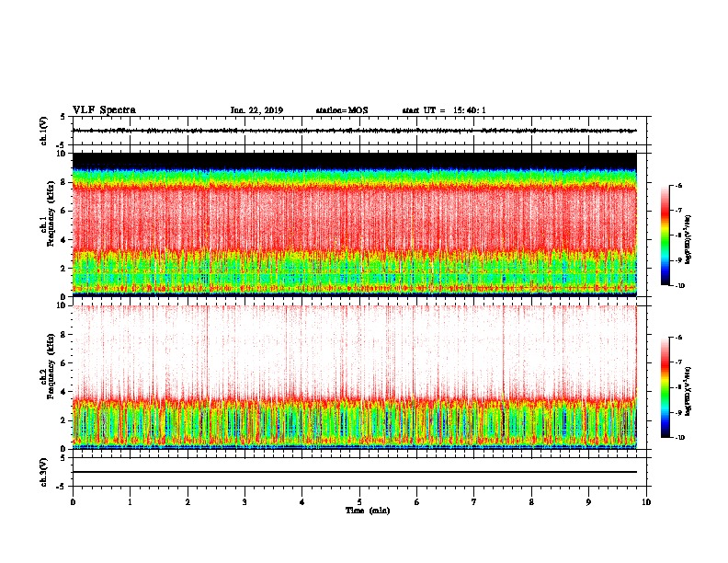The width and height of the screenshot is (728, 563).
Task: Click the time axis tick label "5"
Action: (x=359, y=502)
